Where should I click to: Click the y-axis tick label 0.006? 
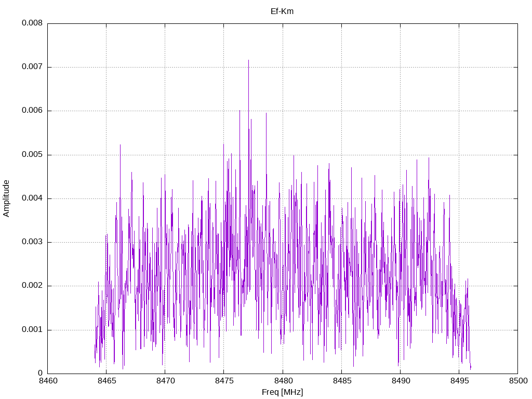(x=32, y=111)
